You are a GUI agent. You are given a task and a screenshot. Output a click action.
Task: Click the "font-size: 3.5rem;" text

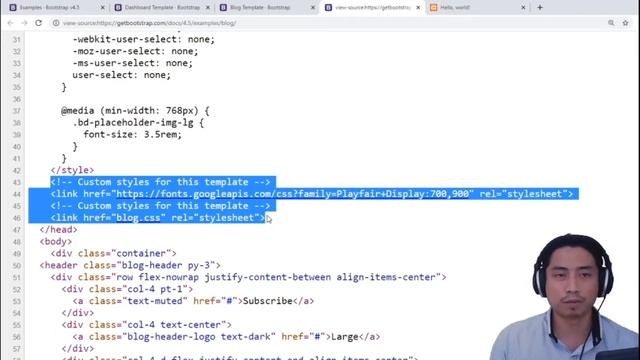click(133, 134)
